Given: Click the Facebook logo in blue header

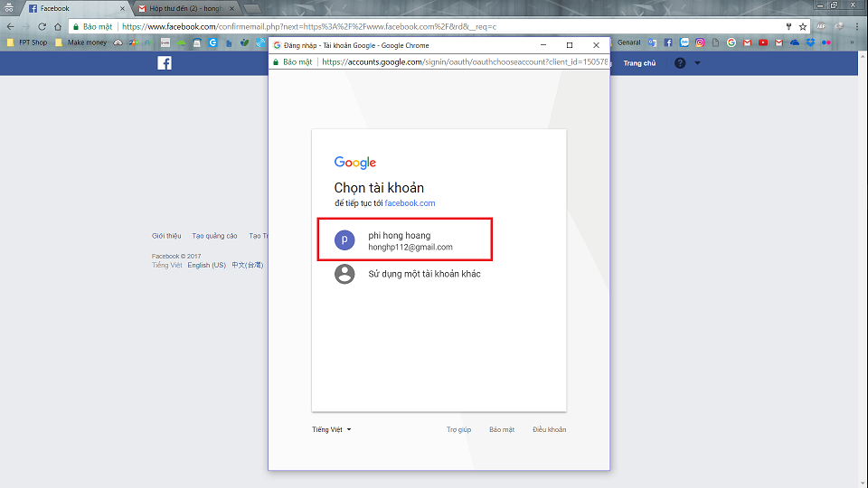Looking at the screenshot, I should coord(165,63).
